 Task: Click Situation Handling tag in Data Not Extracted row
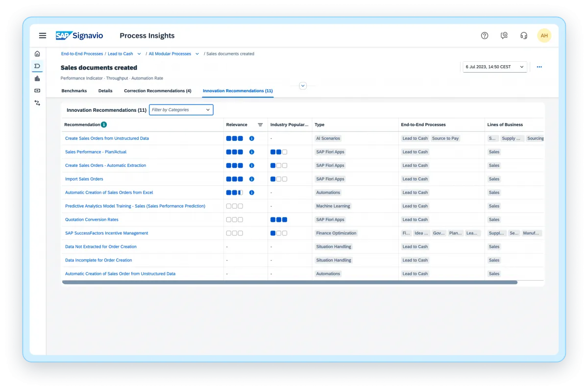[x=334, y=247]
